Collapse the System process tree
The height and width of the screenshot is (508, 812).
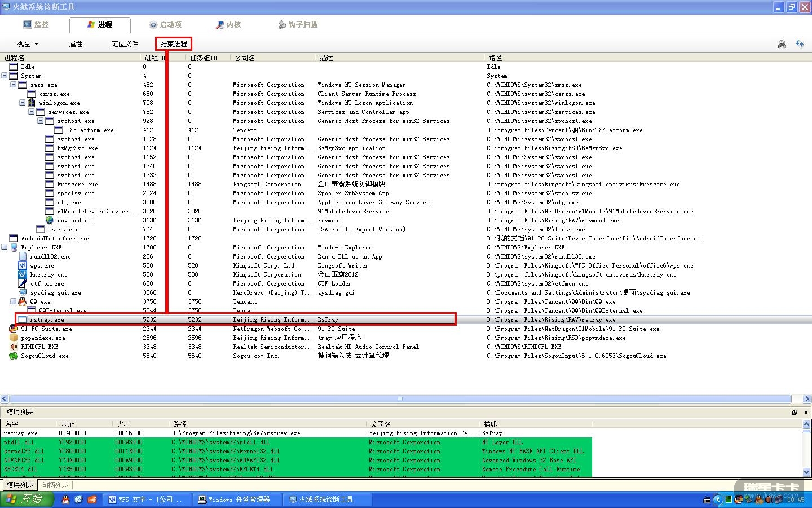[5, 76]
